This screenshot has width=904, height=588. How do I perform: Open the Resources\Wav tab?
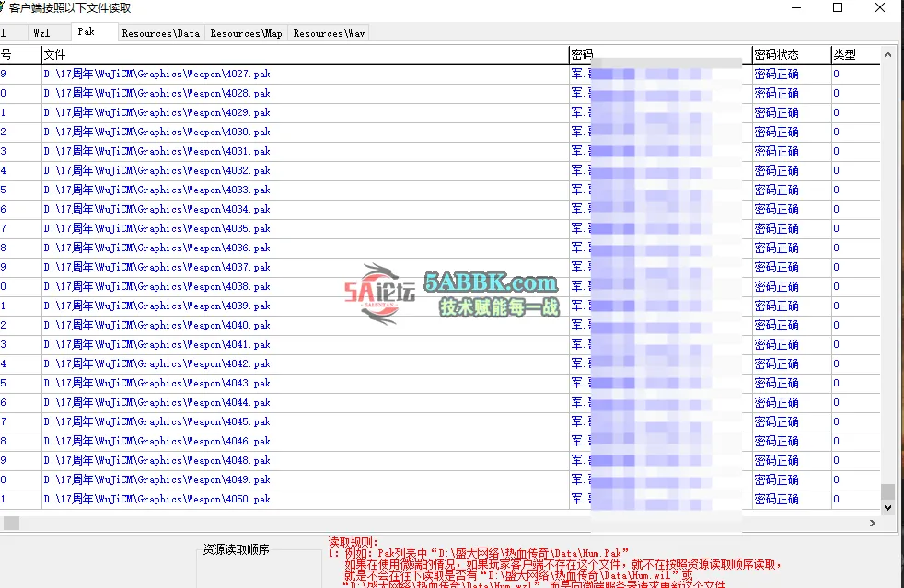pyautogui.click(x=329, y=33)
